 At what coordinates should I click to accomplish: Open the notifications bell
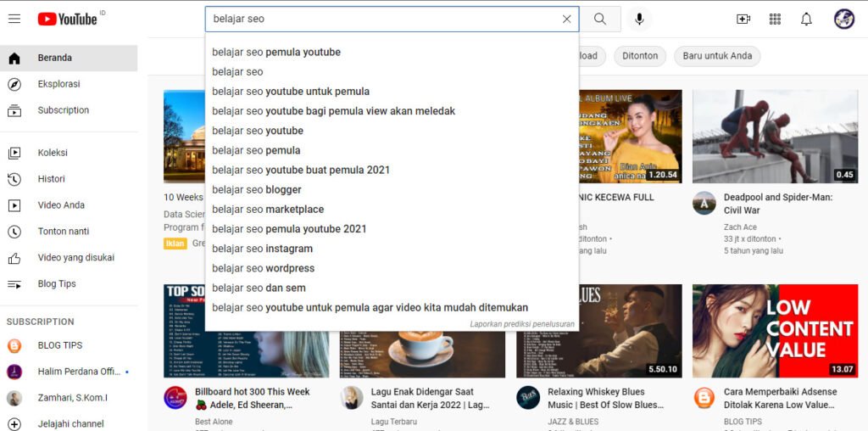[807, 19]
